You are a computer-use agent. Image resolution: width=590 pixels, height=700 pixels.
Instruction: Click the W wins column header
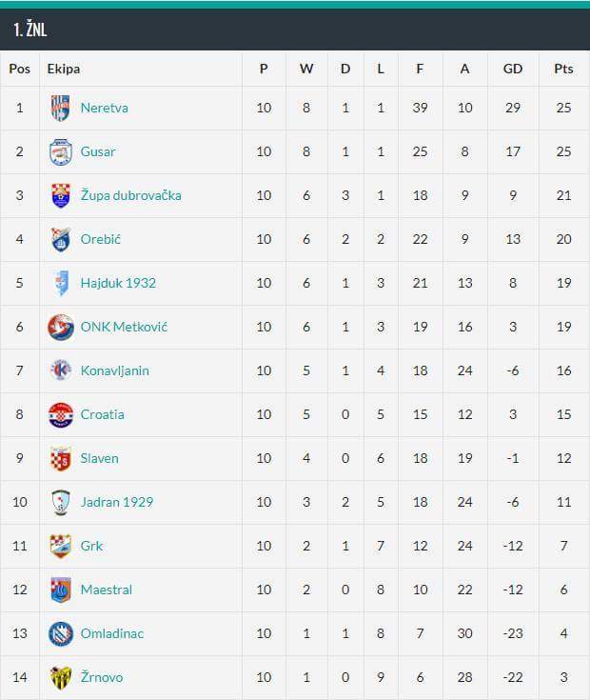306,69
